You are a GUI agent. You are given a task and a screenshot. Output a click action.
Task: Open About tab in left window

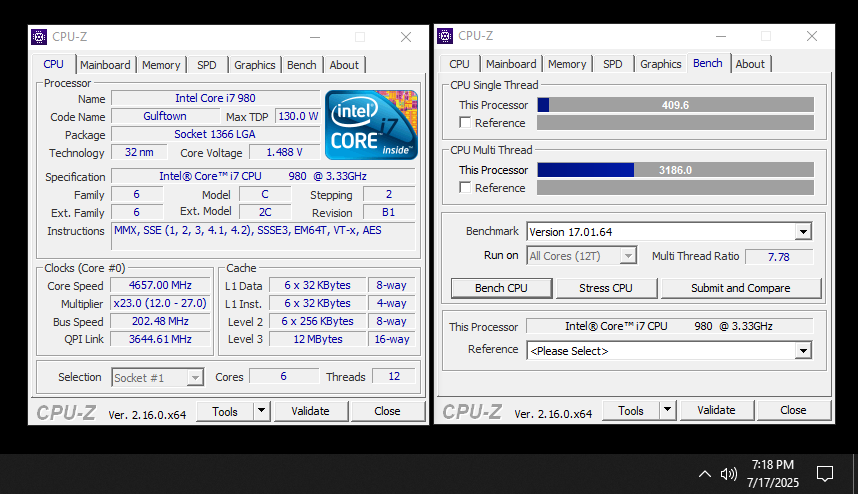[x=344, y=65]
